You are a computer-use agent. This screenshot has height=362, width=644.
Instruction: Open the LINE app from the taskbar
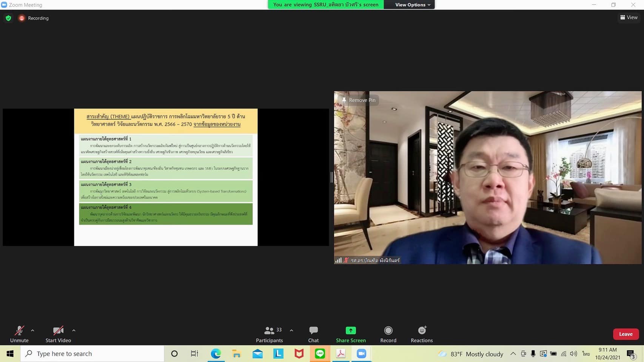[x=320, y=354]
